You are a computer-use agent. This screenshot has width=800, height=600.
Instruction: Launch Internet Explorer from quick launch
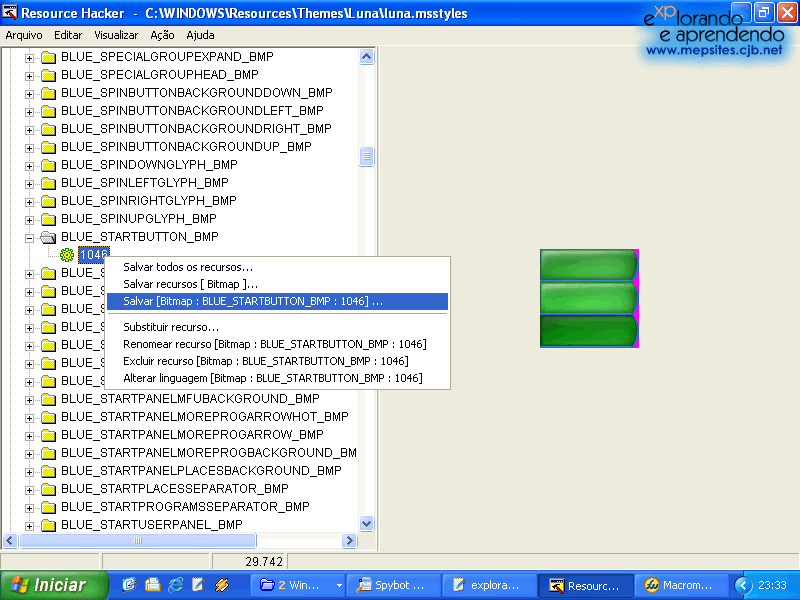(x=176, y=585)
